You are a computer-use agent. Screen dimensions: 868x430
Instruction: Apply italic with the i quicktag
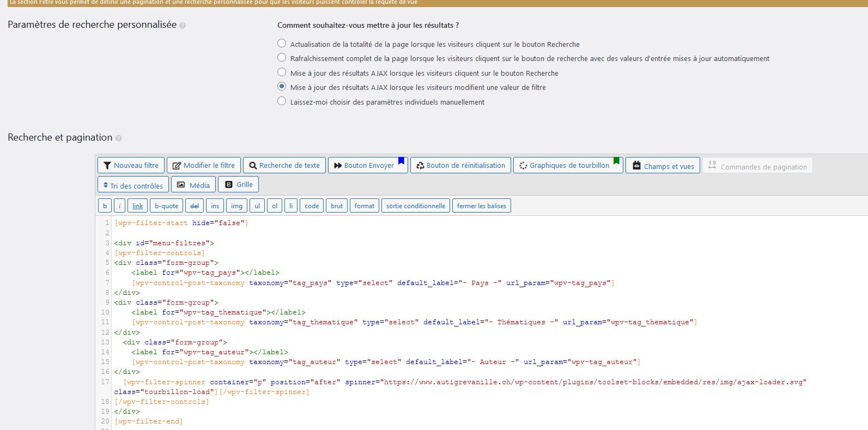point(120,205)
